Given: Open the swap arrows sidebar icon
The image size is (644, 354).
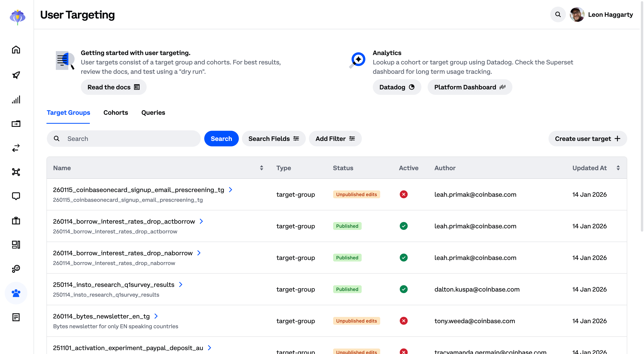Looking at the screenshot, I should [x=16, y=148].
